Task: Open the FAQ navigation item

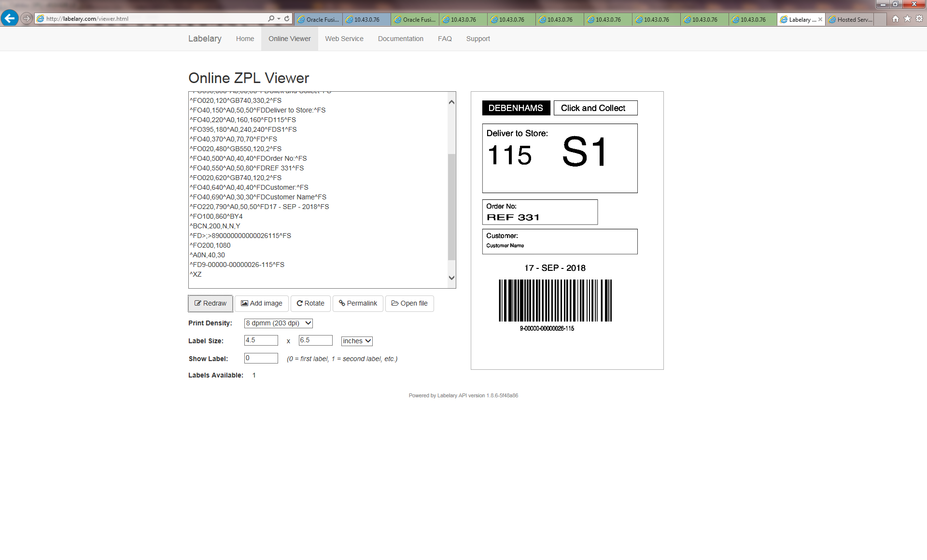Action: click(445, 39)
